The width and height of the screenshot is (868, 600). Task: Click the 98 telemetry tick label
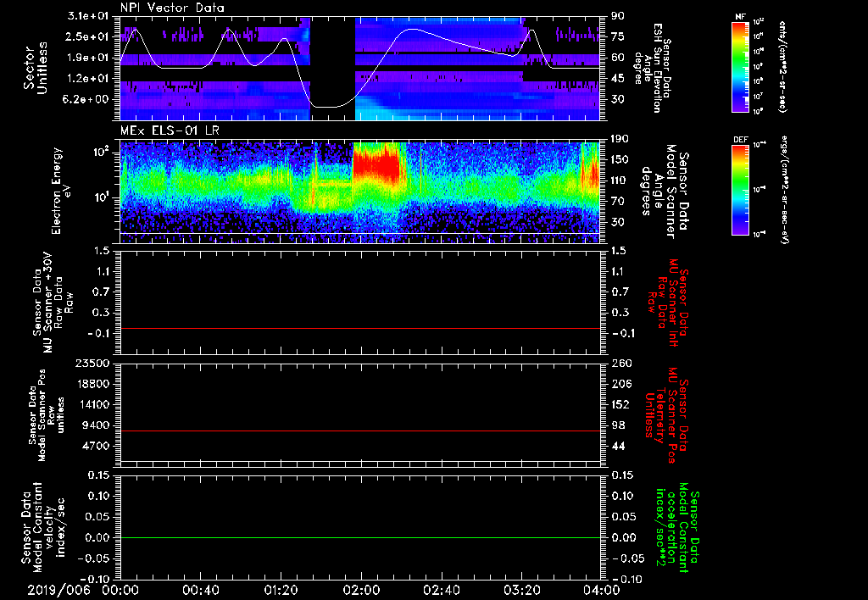click(x=617, y=425)
